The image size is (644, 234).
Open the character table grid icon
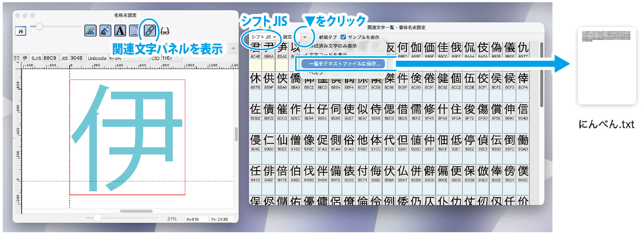134,31
